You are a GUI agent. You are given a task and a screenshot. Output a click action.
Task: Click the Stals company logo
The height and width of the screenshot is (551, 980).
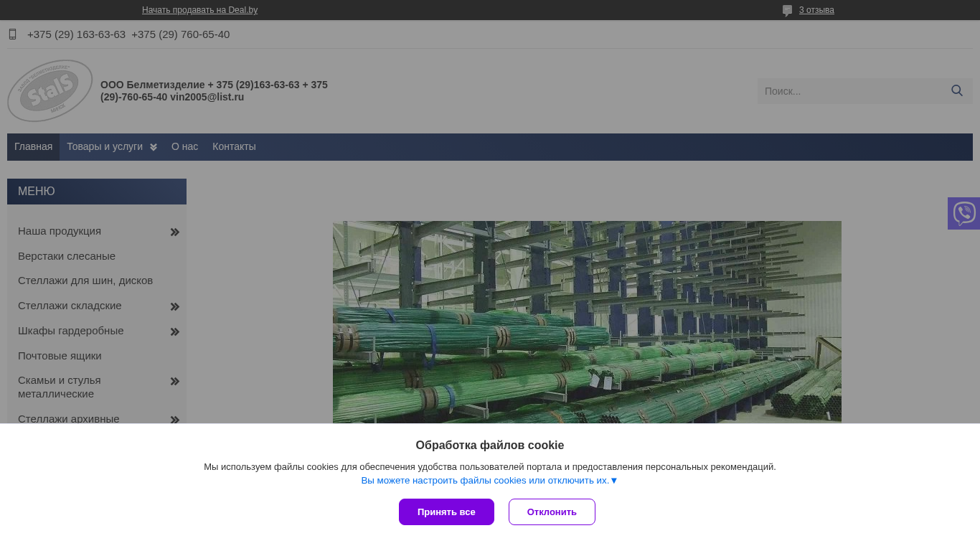coord(50,91)
